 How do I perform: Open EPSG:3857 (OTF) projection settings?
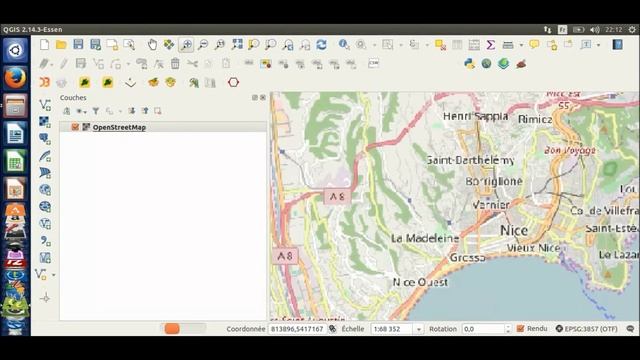click(587, 329)
